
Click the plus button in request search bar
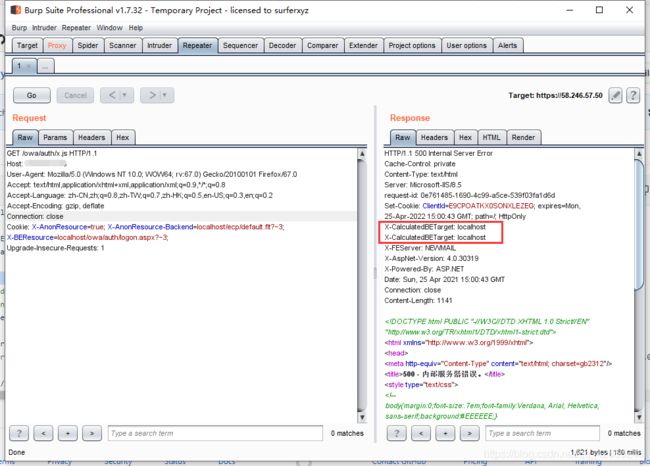click(x=68, y=433)
